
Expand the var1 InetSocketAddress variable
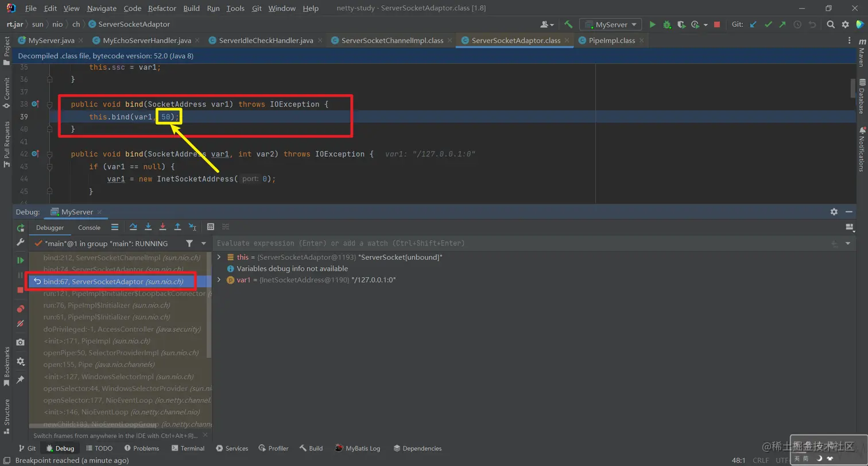pos(218,280)
